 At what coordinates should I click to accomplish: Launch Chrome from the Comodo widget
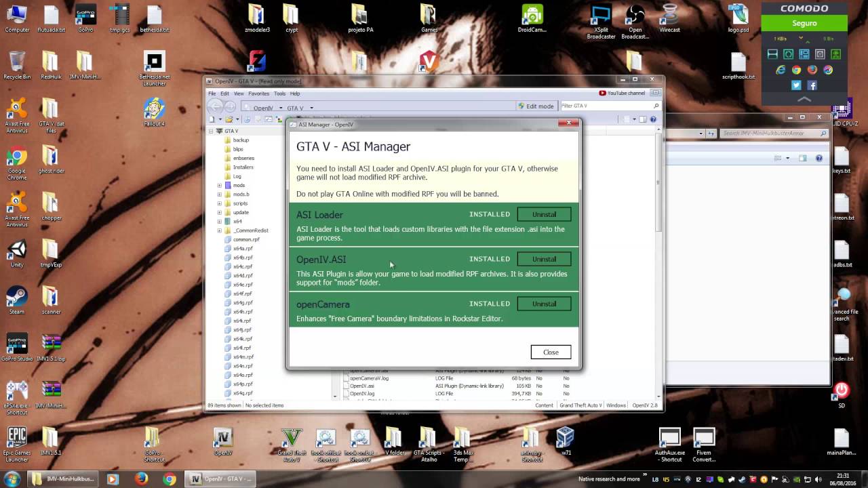point(796,70)
